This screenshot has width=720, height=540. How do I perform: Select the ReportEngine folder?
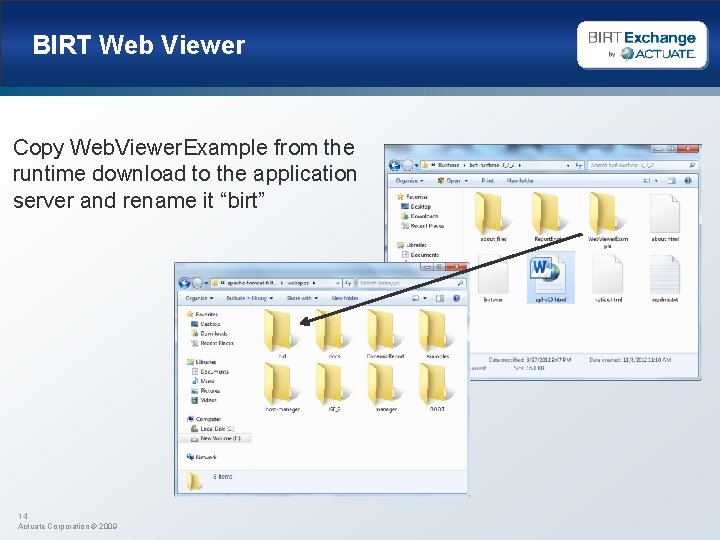[x=549, y=217]
